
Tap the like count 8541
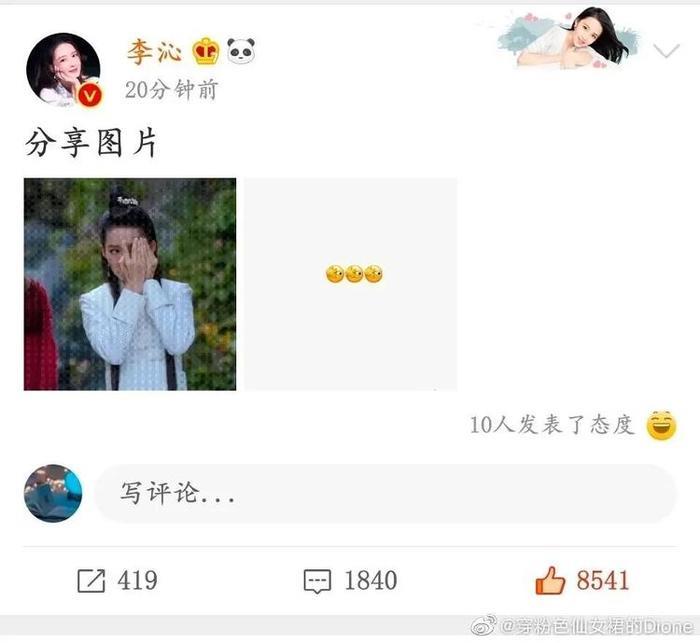tap(603, 580)
